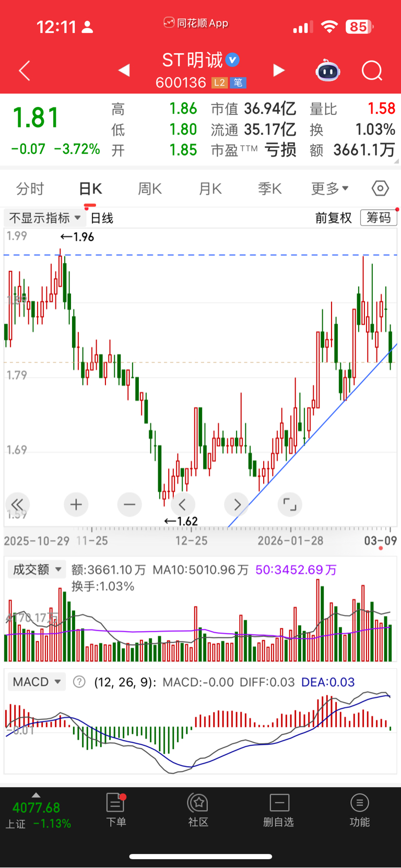Go back with the top-left arrow
Screen dimensions: 401x868
pos(25,70)
